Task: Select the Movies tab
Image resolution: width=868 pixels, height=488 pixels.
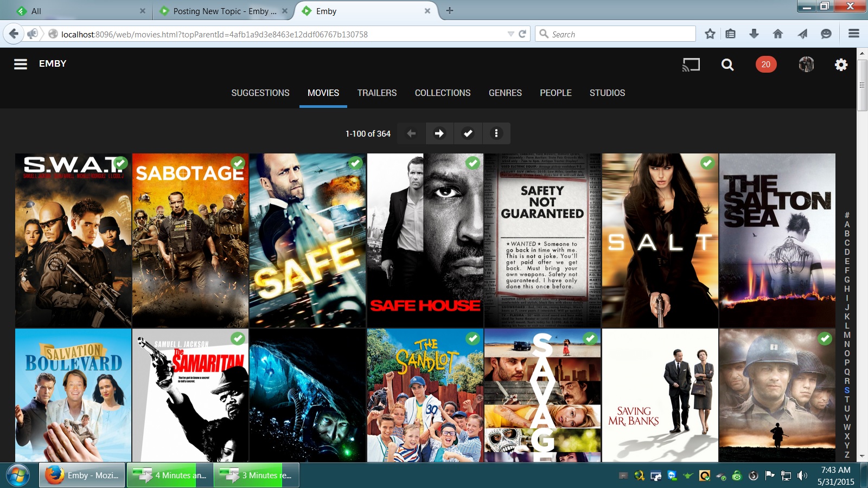Action: coord(323,93)
